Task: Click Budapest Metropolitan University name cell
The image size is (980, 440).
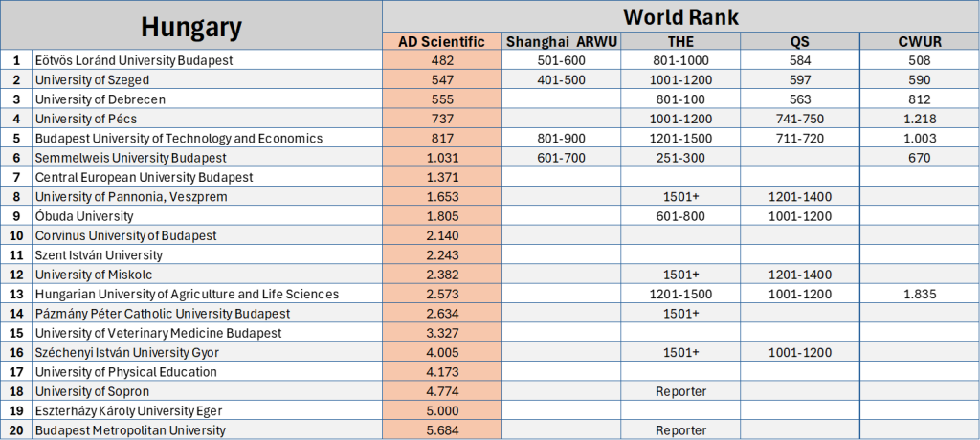Action: tap(130, 430)
